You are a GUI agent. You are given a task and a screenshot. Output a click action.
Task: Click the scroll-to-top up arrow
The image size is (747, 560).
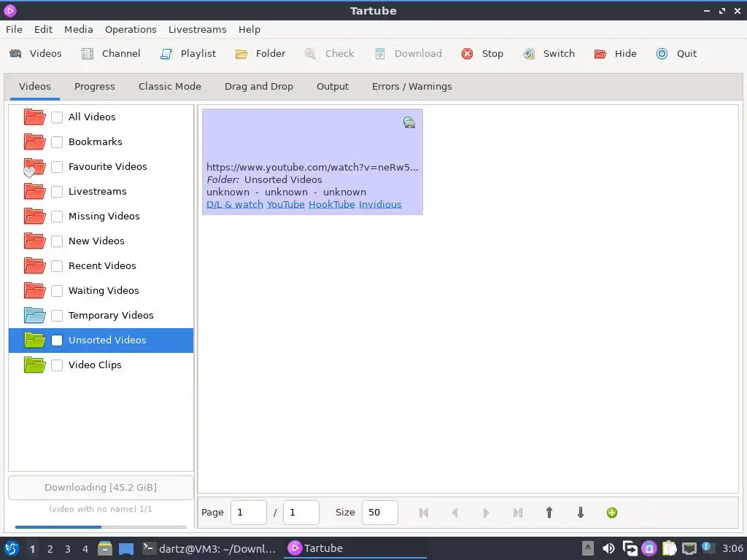tap(549, 513)
